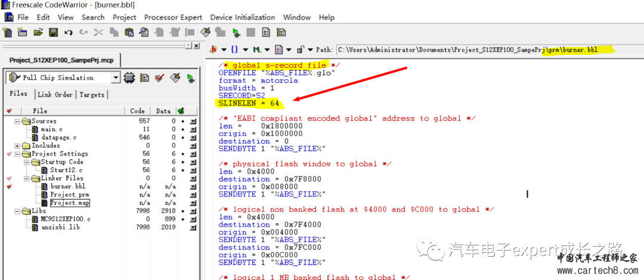Open the File menu
Viewport: 644px width, 280px height.
coord(23,17)
